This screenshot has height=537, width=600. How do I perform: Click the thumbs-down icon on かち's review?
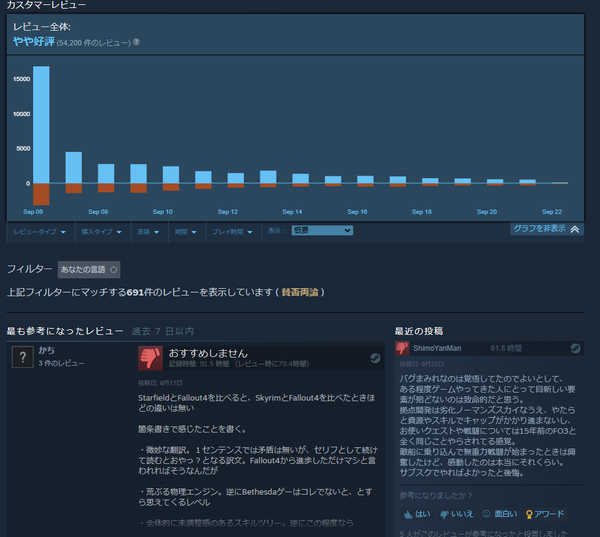(150, 358)
